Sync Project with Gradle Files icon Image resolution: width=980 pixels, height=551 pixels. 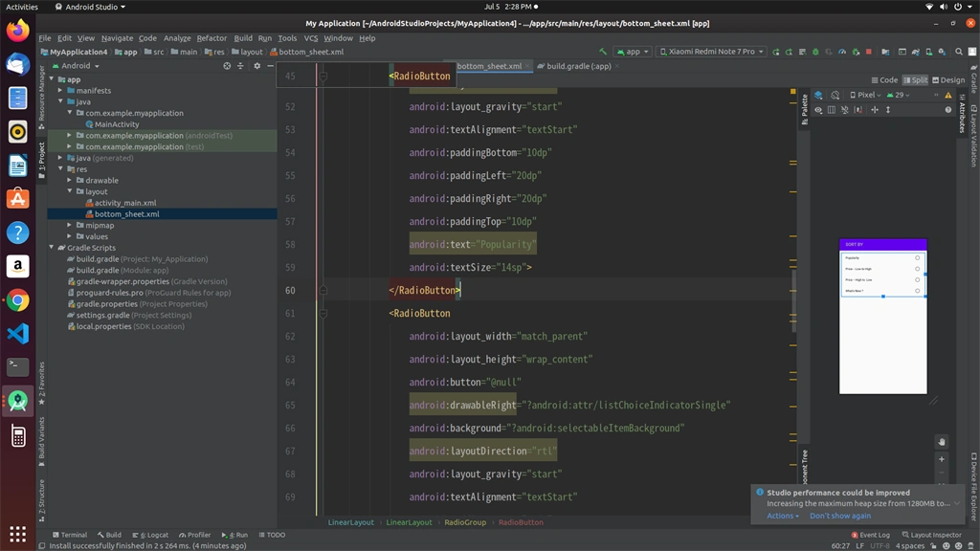coord(915,52)
